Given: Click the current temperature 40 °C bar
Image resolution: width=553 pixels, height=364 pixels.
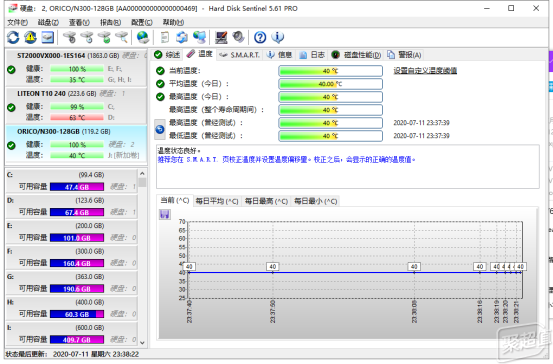Looking at the screenshot, I should [x=330, y=71].
